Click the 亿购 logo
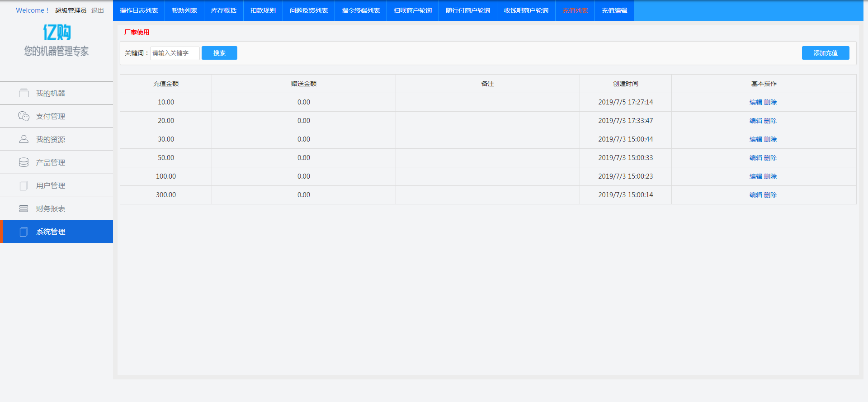Image resolution: width=868 pixels, height=402 pixels. (57, 33)
